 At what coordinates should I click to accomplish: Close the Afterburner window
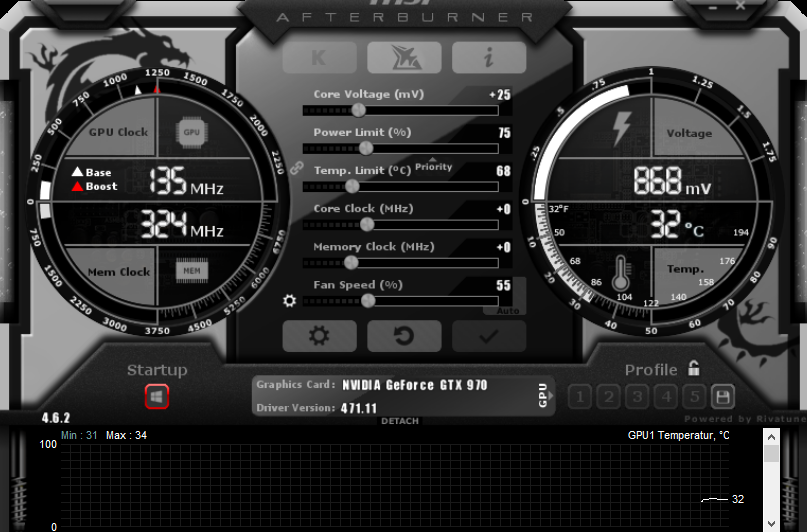740,6
